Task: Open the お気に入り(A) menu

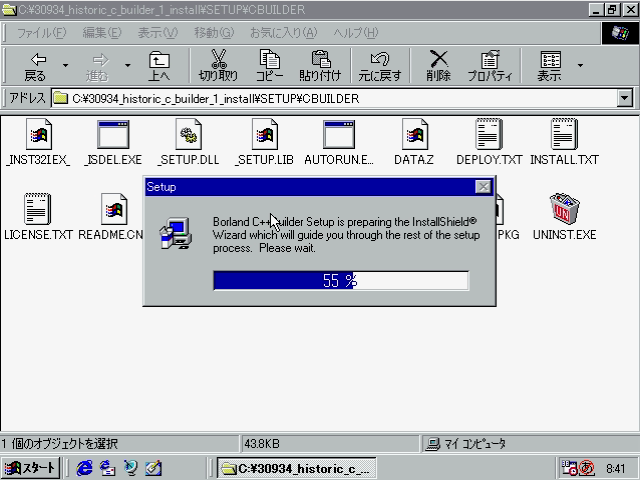Action: point(284,33)
